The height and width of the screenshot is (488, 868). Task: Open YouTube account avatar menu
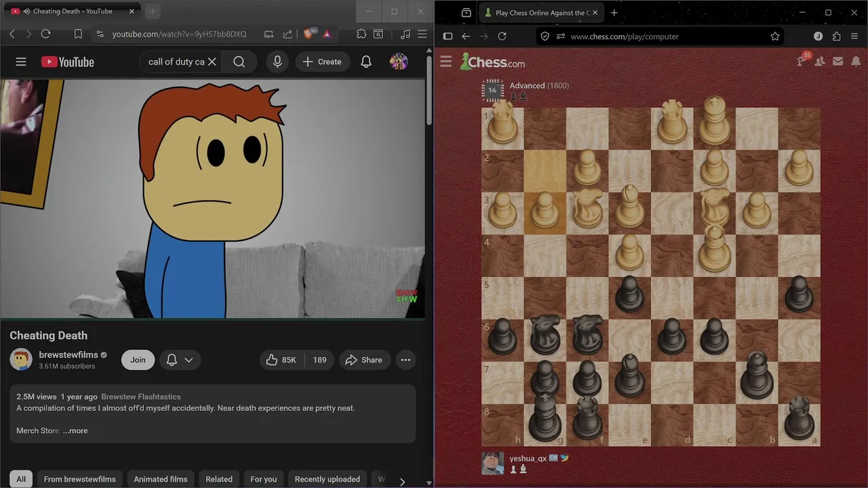(x=399, y=62)
